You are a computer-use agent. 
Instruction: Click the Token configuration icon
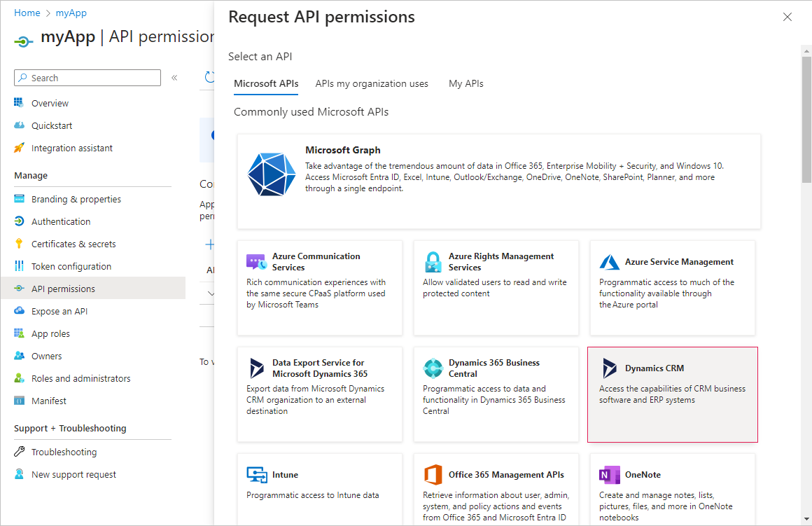(19, 266)
